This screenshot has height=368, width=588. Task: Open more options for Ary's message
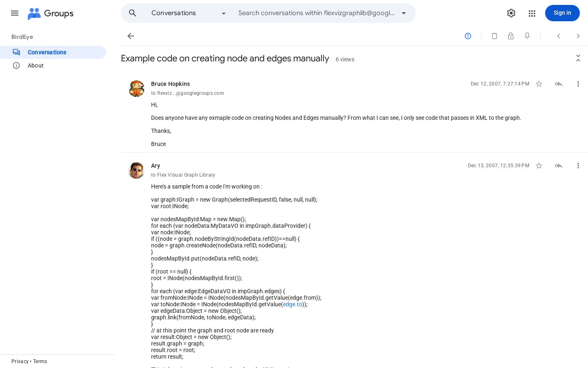(578, 166)
